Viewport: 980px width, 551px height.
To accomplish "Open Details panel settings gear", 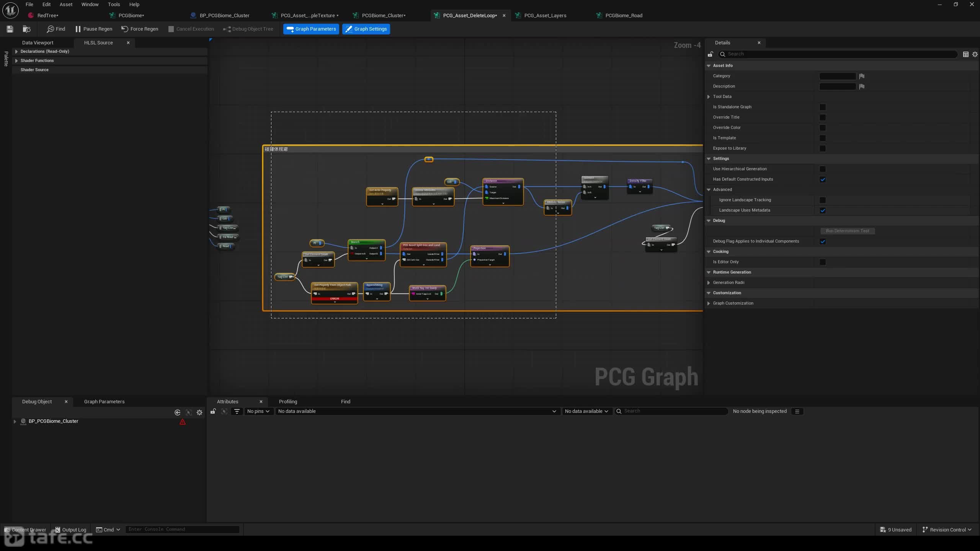I will (x=975, y=54).
